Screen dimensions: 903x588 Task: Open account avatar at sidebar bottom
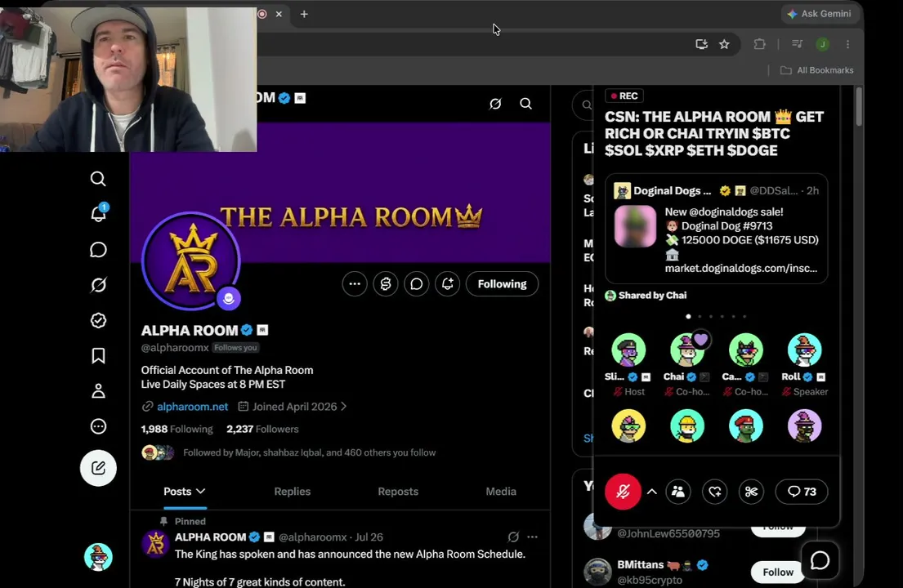98,557
